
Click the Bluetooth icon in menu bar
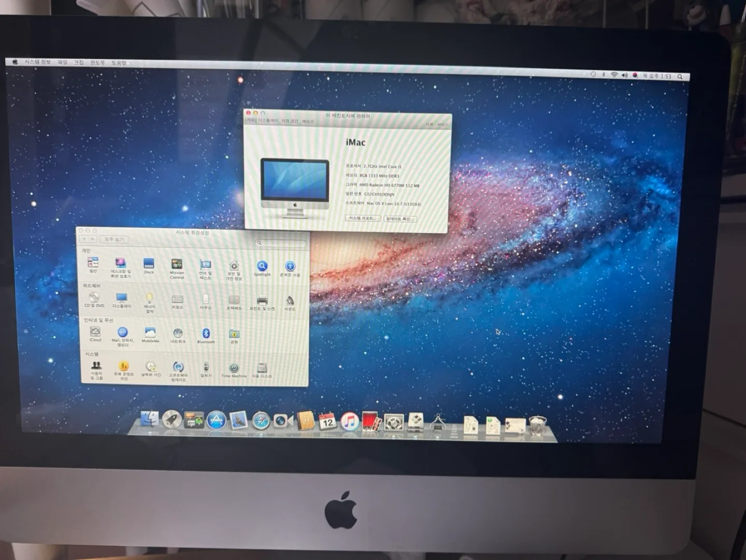[604, 75]
